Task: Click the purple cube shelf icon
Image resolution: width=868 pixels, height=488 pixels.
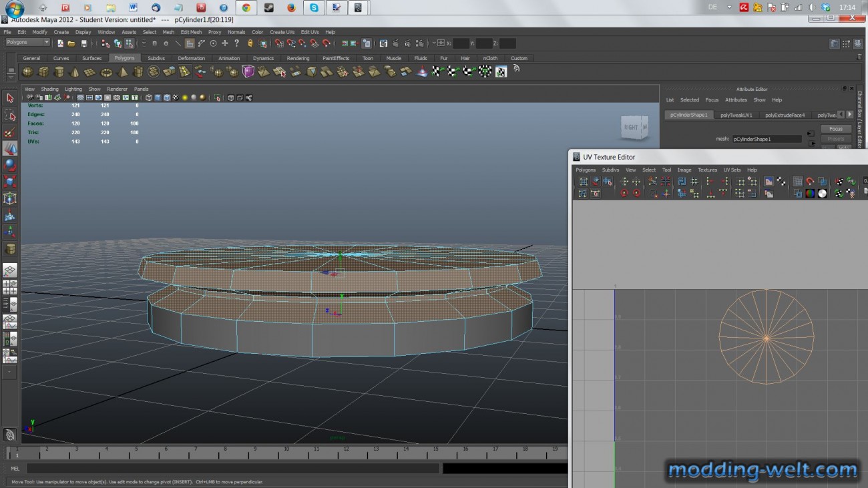Action: (248, 71)
